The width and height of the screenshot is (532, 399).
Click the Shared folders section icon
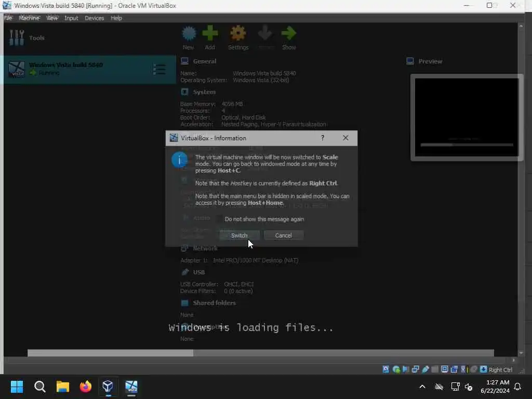pos(184,303)
